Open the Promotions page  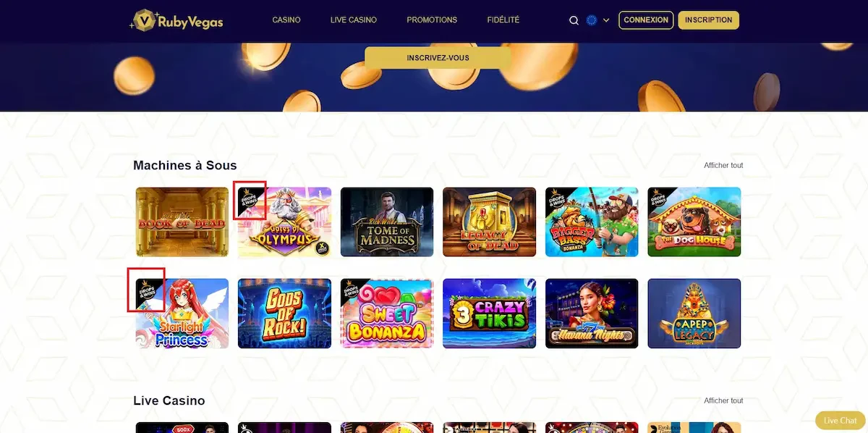[x=433, y=20]
